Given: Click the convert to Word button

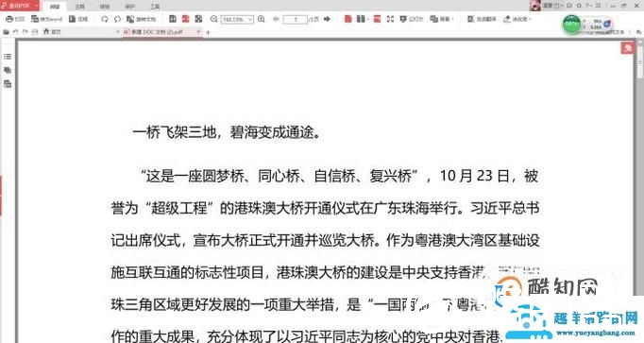Looking at the screenshot, I should point(46,19).
